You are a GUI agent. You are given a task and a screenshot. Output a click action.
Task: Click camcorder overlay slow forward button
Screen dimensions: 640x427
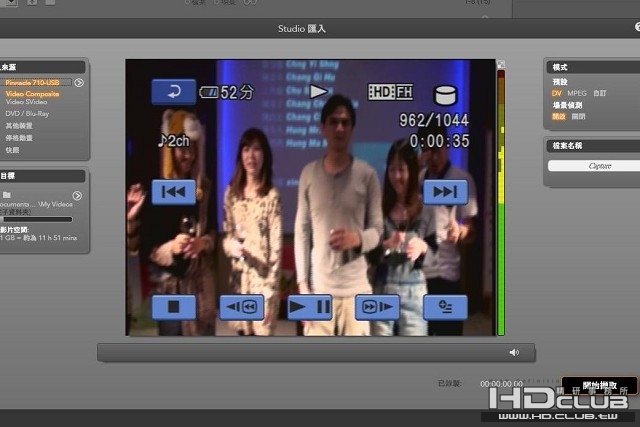click(x=377, y=307)
